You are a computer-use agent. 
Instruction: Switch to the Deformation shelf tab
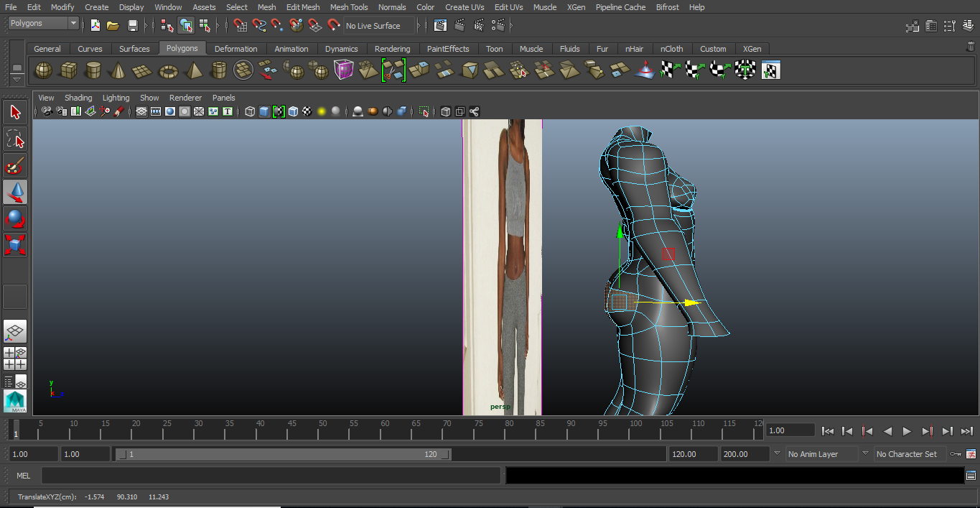(x=235, y=49)
